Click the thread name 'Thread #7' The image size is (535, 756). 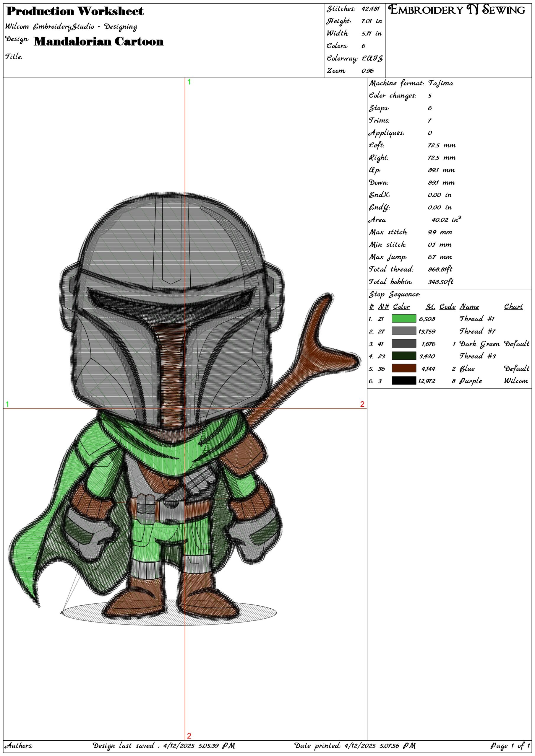477,331
